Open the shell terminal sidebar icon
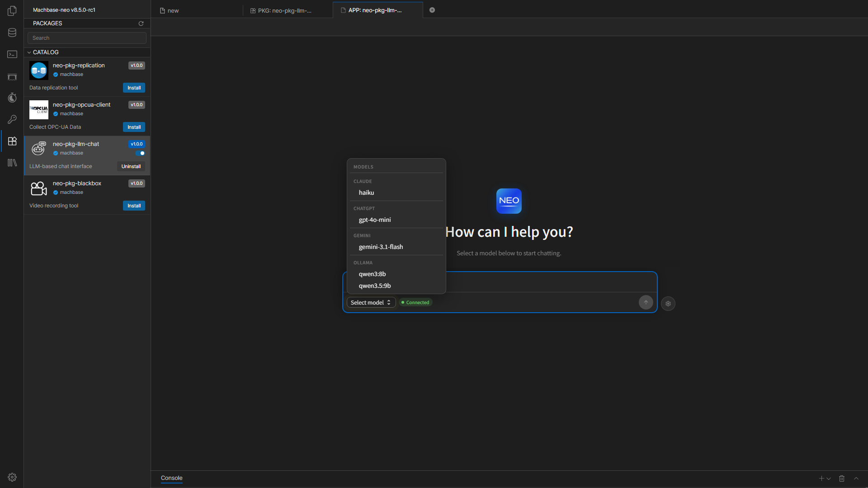The width and height of the screenshot is (868, 488). [x=12, y=54]
